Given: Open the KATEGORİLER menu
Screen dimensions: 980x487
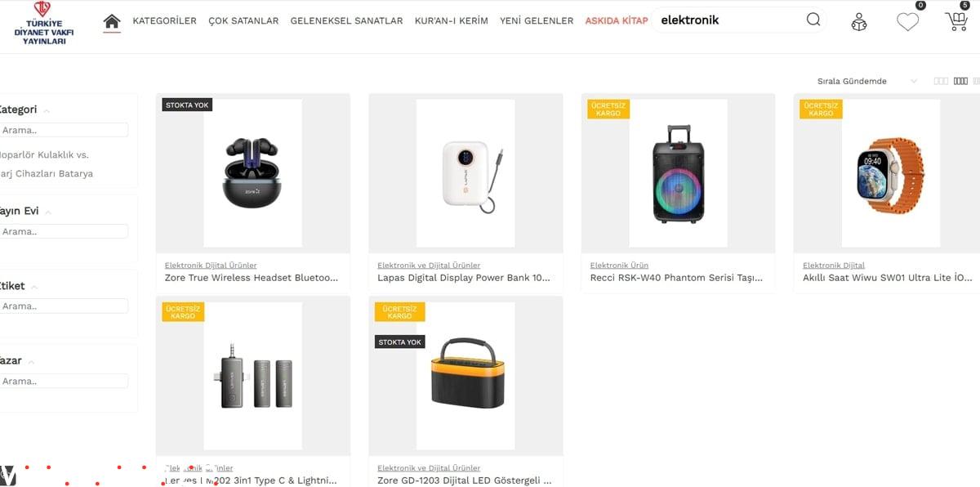Looking at the screenshot, I should (x=164, y=21).
